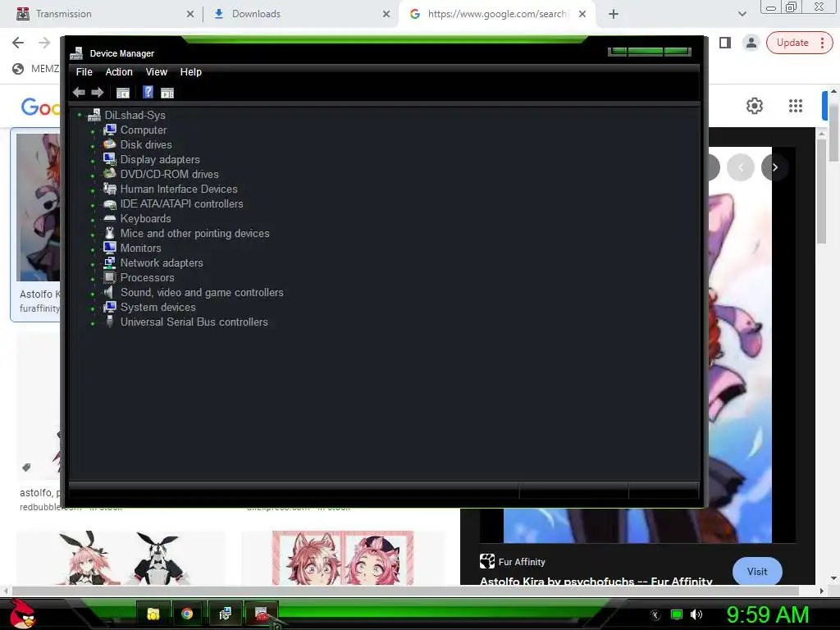The height and width of the screenshot is (630, 840).
Task: Expand the Disk drives tree node
Action: [x=93, y=146]
